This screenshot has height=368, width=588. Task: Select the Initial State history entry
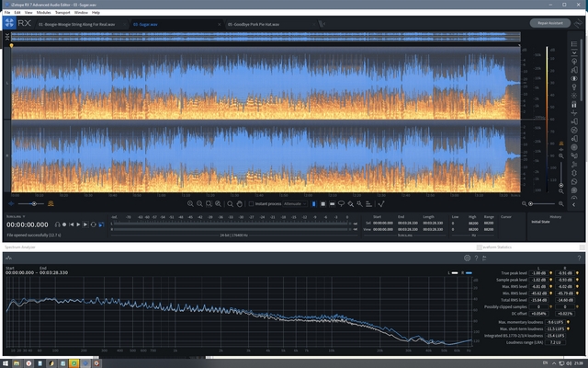click(x=539, y=222)
